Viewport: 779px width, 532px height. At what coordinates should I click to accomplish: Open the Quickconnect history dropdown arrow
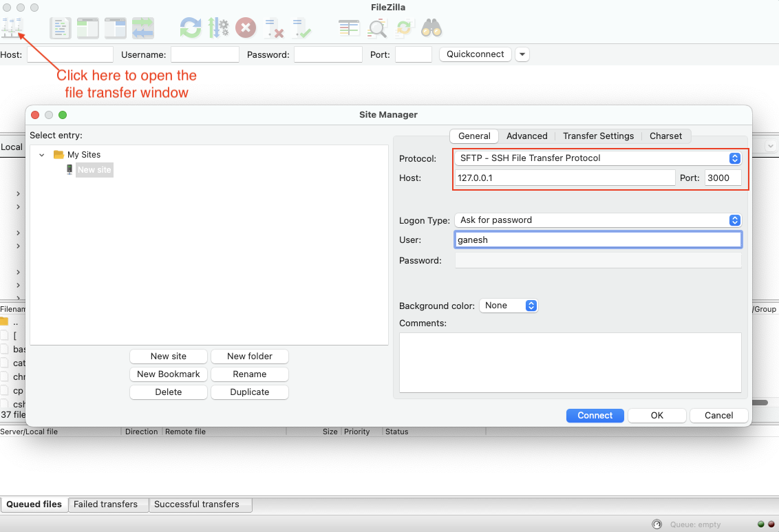coord(522,54)
